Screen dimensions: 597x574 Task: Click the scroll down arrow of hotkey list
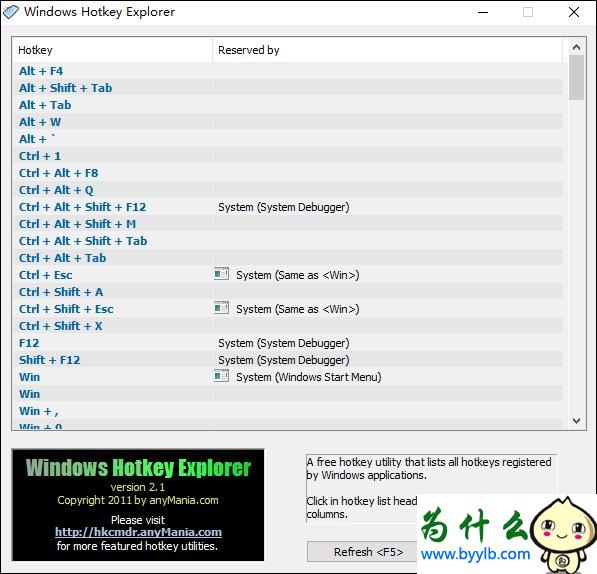(x=576, y=421)
